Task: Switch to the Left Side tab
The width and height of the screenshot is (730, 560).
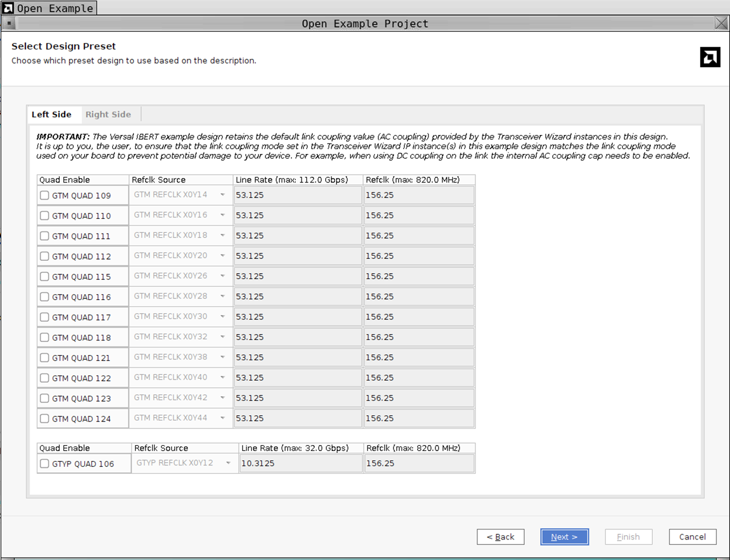Action: (x=52, y=114)
